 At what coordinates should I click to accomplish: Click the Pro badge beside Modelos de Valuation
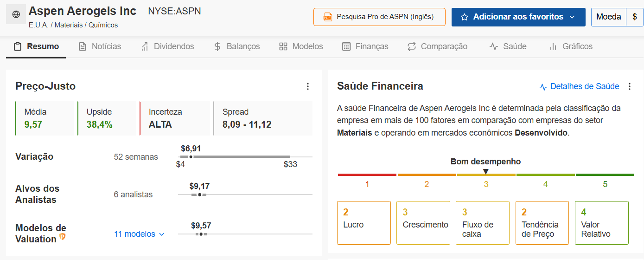62,237
